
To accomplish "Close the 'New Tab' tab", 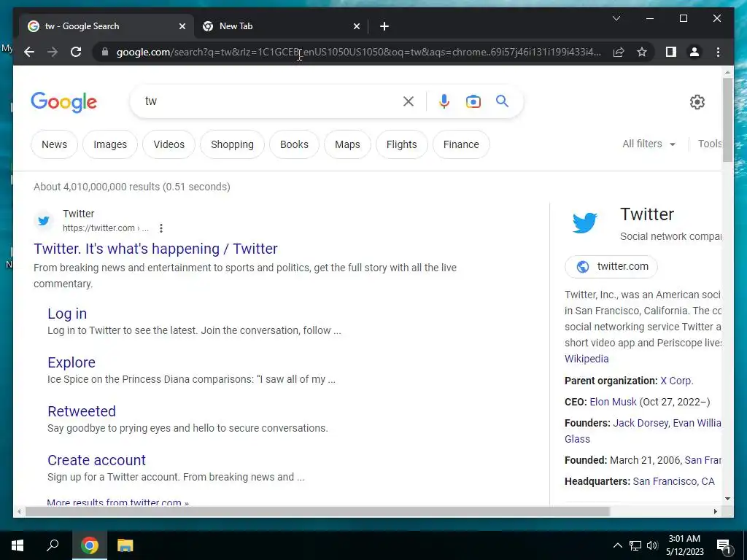I will coord(356,26).
